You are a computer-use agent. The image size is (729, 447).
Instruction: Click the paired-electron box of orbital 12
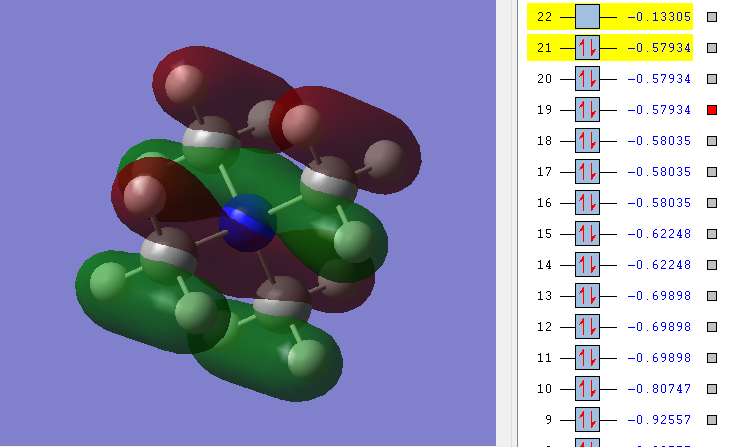point(587,327)
